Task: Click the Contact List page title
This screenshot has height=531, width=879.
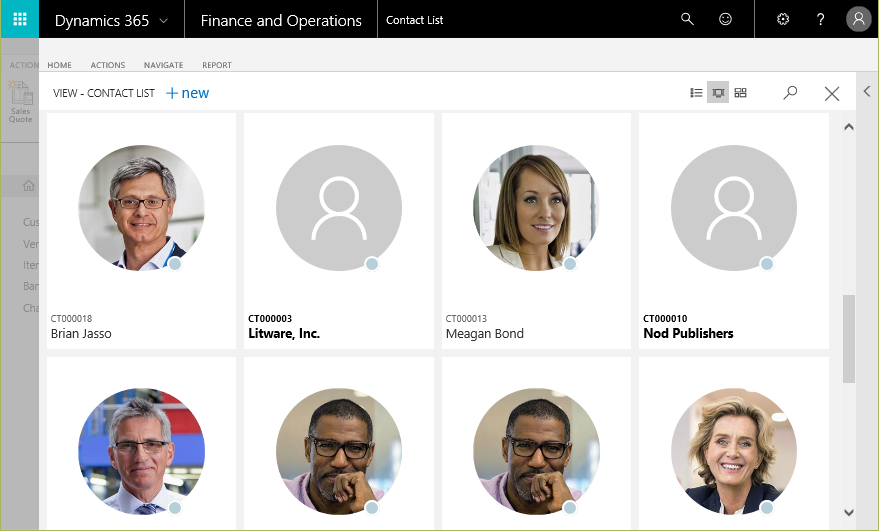Action: tap(414, 20)
